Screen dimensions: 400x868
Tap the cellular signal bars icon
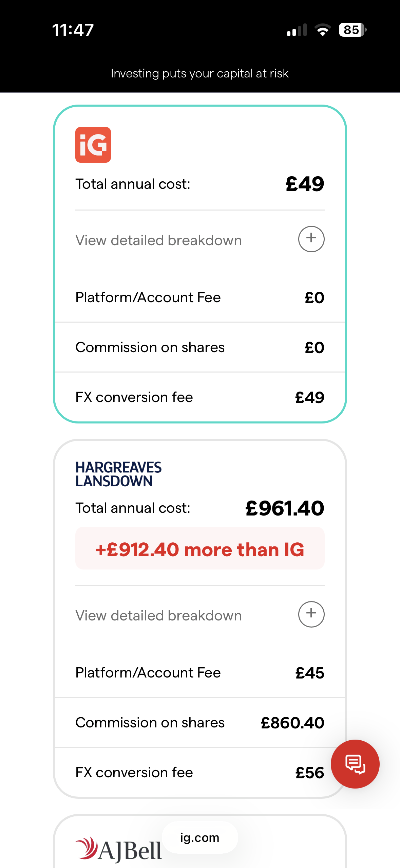tap(297, 30)
